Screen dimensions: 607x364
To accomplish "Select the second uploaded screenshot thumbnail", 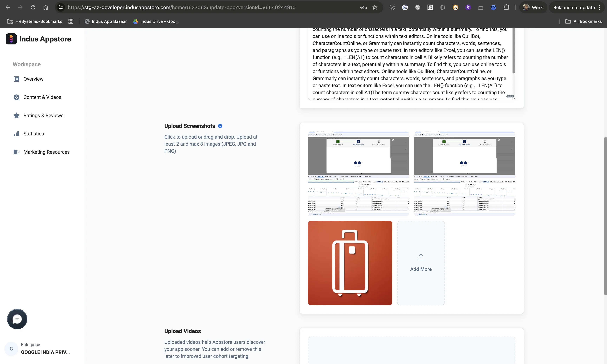I will tap(465, 174).
